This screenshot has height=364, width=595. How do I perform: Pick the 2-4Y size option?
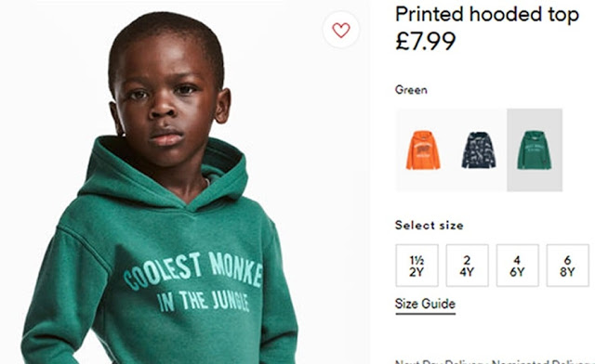click(467, 266)
